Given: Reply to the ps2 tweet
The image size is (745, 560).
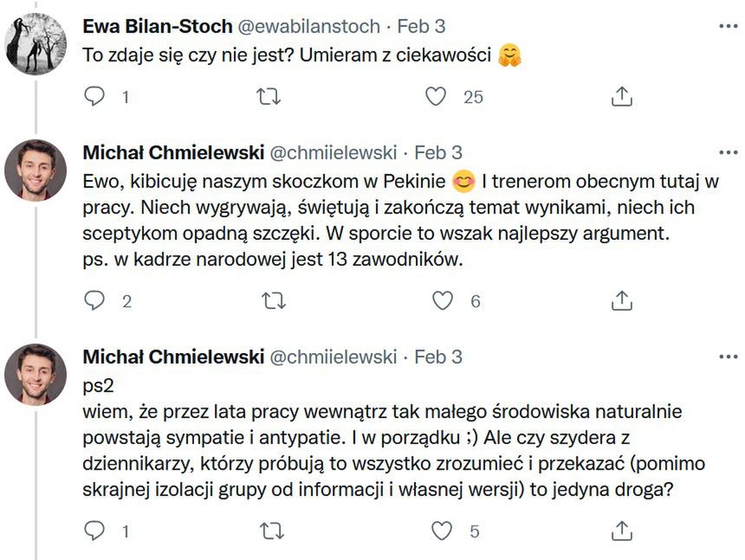Looking at the screenshot, I should 94,530.
